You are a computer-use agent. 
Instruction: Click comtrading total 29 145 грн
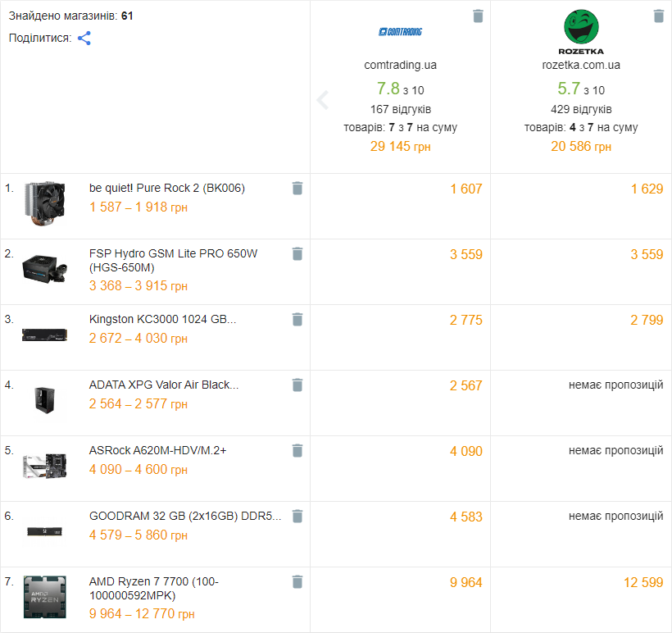point(400,147)
